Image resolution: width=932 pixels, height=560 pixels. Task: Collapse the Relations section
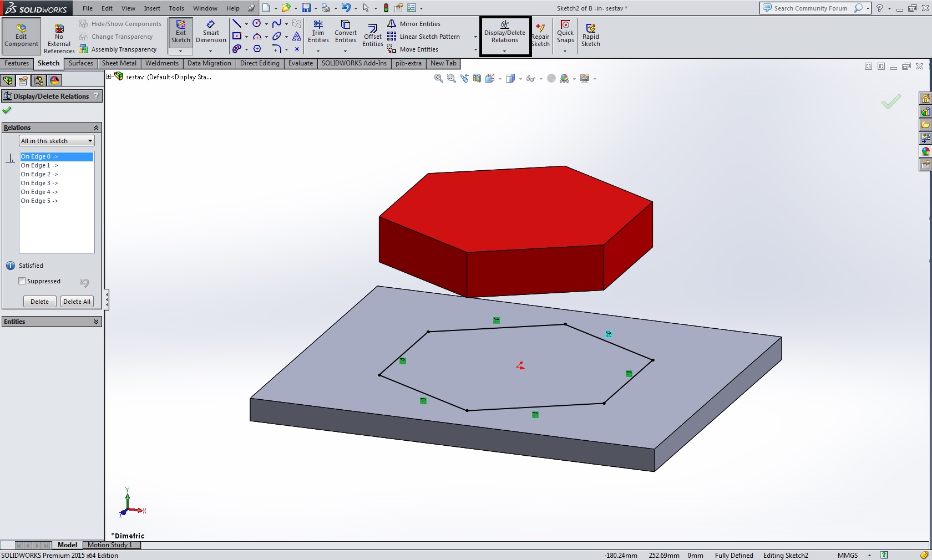(96, 128)
